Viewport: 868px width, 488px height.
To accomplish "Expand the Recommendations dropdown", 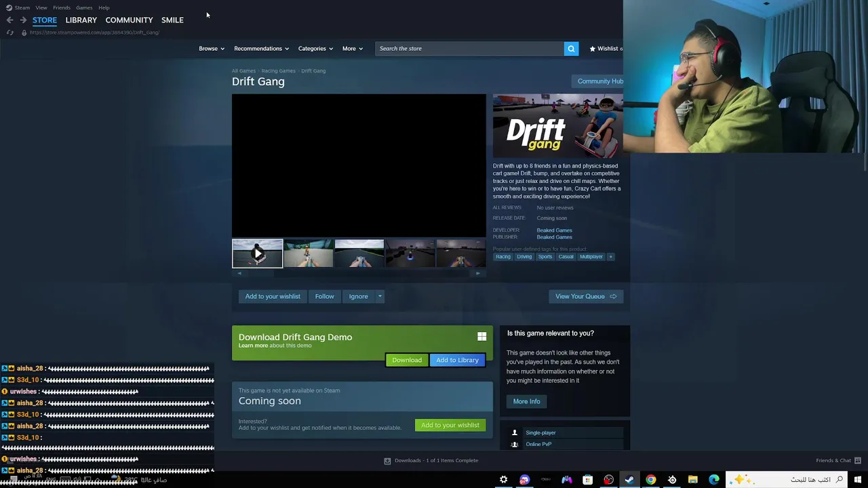I will (x=261, y=49).
